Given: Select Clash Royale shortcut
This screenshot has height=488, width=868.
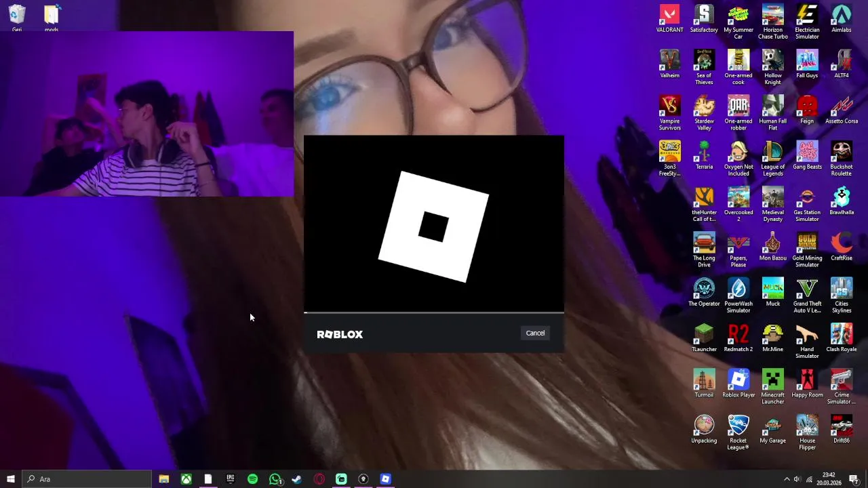Looking at the screenshot, I should point(842,338).
